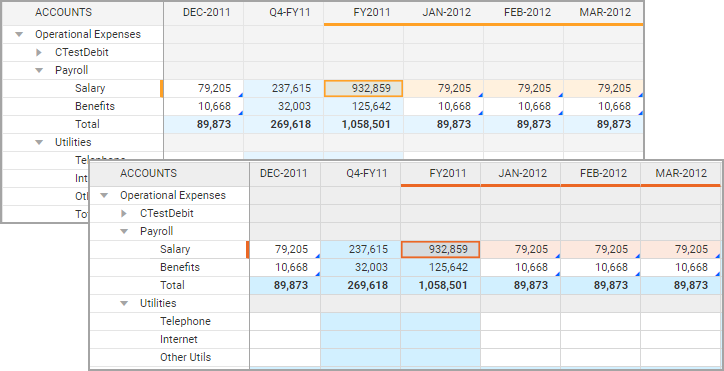724x371 pixels.
Task: Select ACCOUNTS header in the front grid
Action: point(148,173)
